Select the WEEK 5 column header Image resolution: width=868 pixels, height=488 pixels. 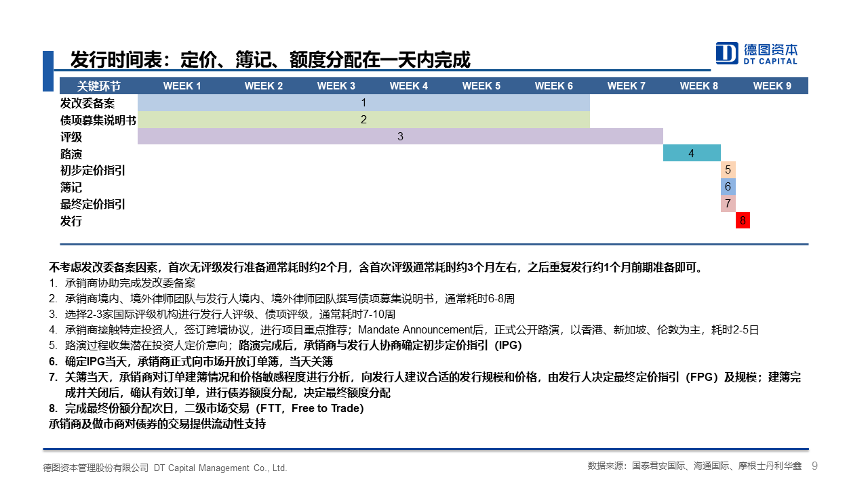click(481, 86)
